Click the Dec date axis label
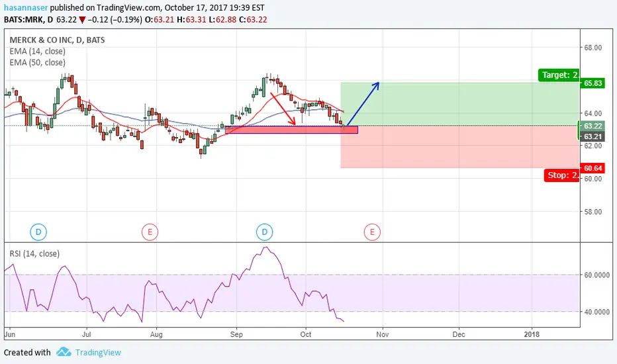The image size is (617, 364). 459,334
